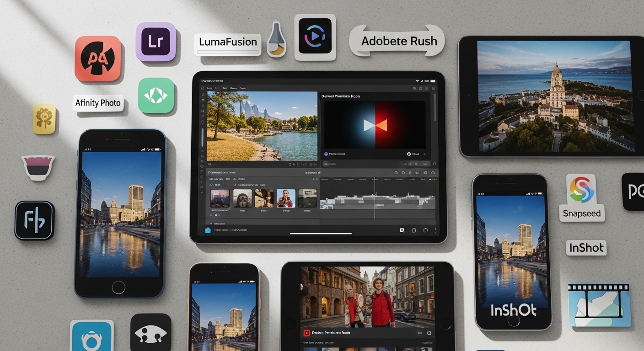Select the yellow flower app icon
Image resolution: width=644 pixels, height=351 pixels.
[44, 119]
